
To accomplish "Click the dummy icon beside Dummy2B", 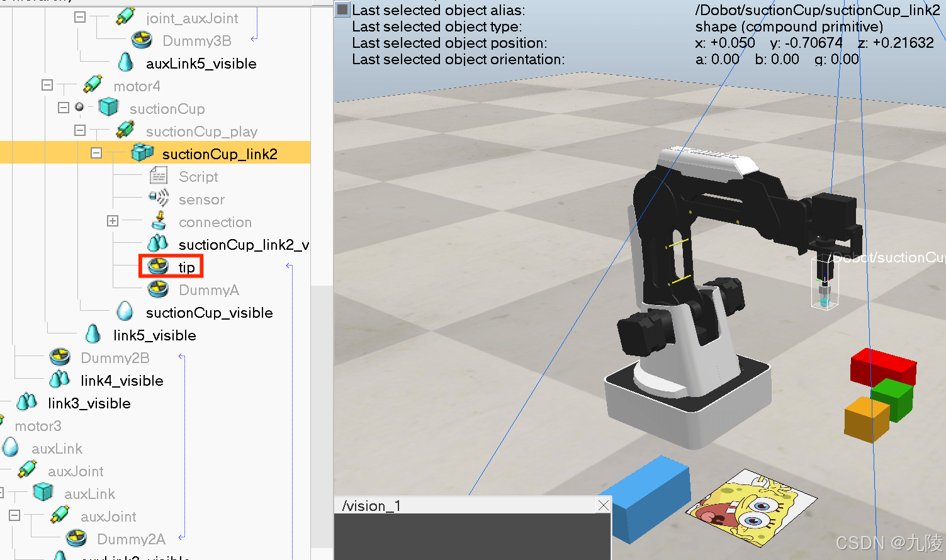I will tap(60, 357).
